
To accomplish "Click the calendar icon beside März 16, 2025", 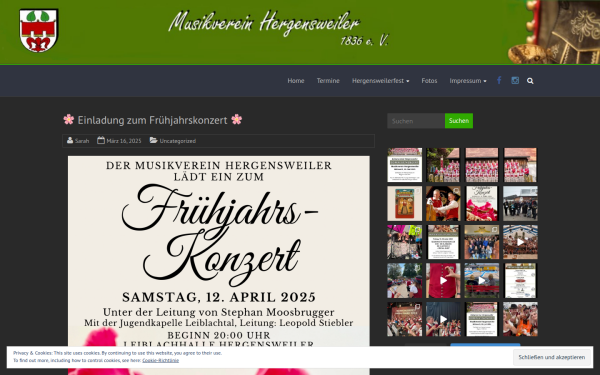I will pyautogui.click(x=101, y=140).
